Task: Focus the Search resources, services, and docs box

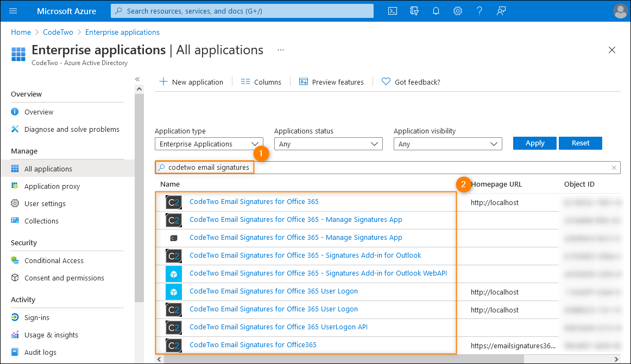Action: click(x=242, y=11)
